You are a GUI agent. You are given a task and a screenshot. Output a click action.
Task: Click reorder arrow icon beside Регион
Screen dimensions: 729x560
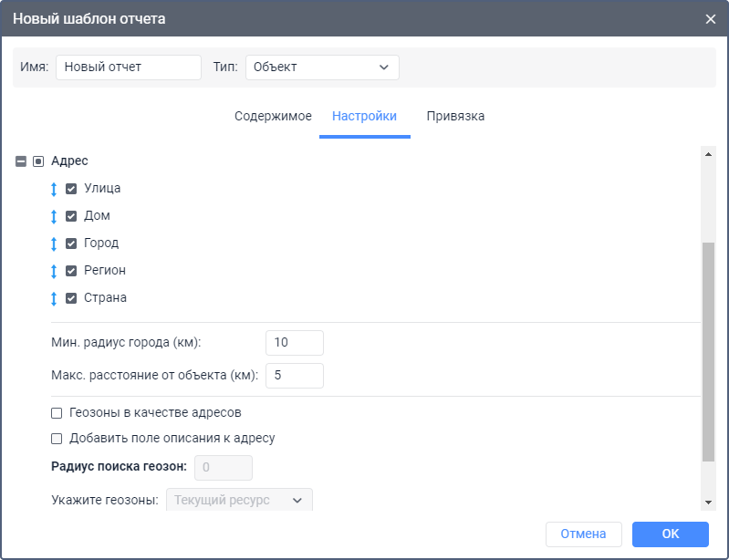coord(54,271)
